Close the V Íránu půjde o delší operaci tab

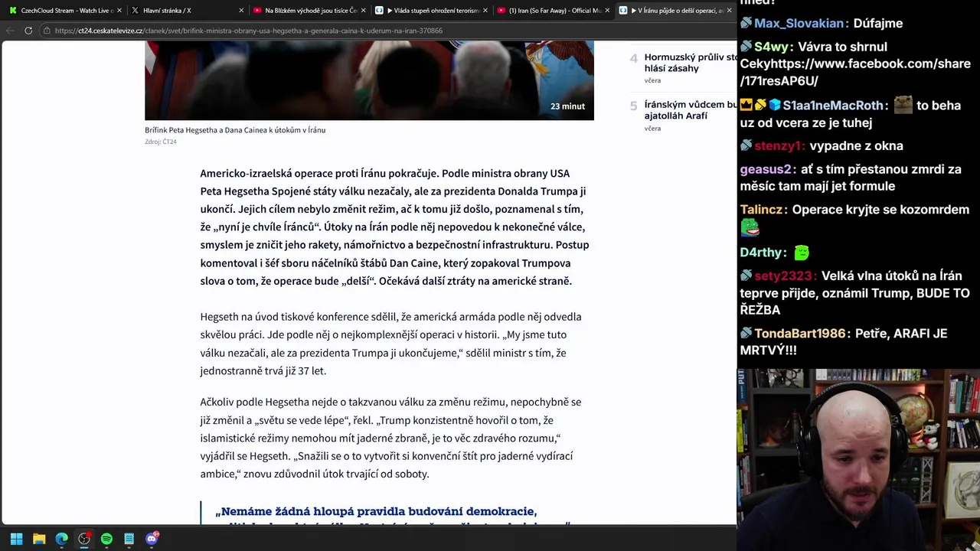(x=729, y=11)
